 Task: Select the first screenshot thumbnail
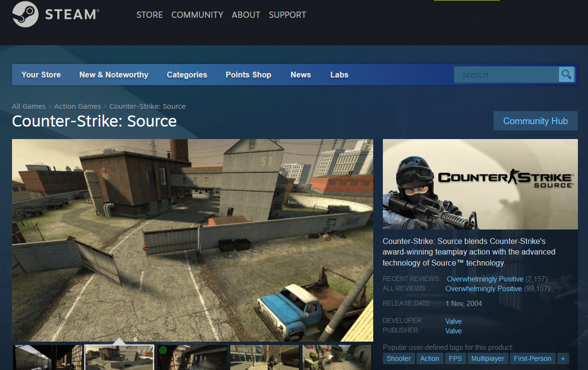coord(48,357)
